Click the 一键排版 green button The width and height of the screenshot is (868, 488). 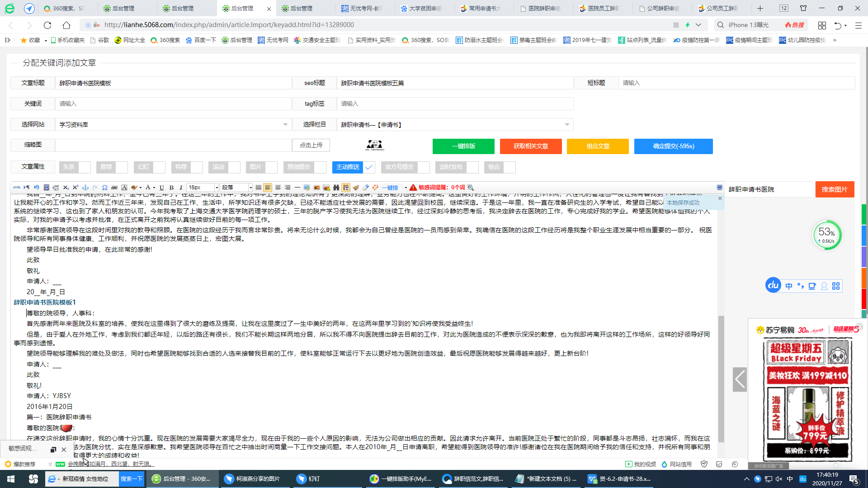click(463, 146)
